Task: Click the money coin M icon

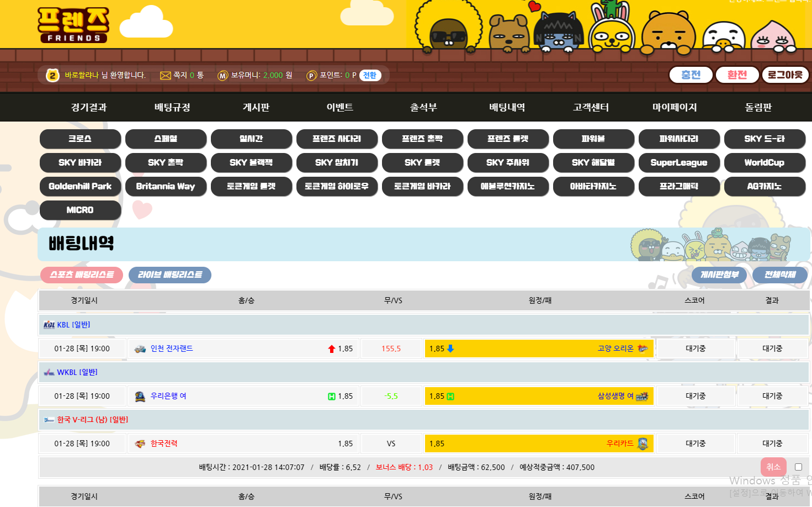Action: click(x=222, y=76)
